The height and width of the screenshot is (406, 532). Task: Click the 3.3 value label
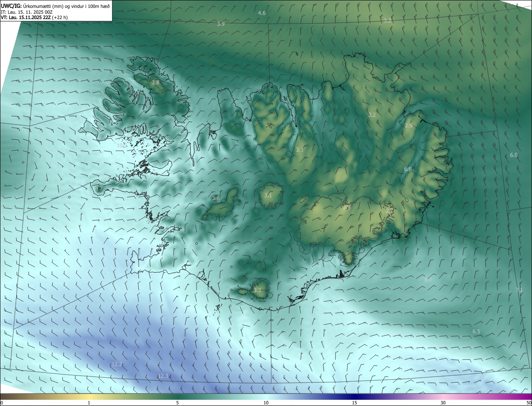257,291
